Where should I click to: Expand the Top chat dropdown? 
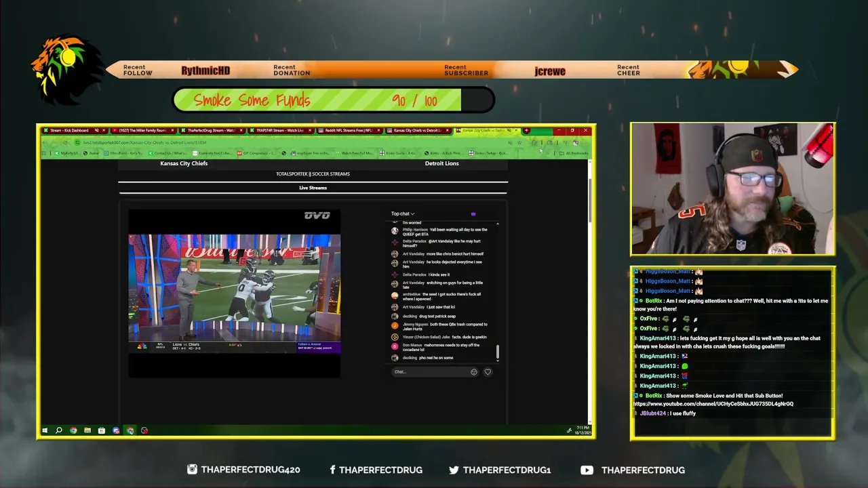(403, 214)
